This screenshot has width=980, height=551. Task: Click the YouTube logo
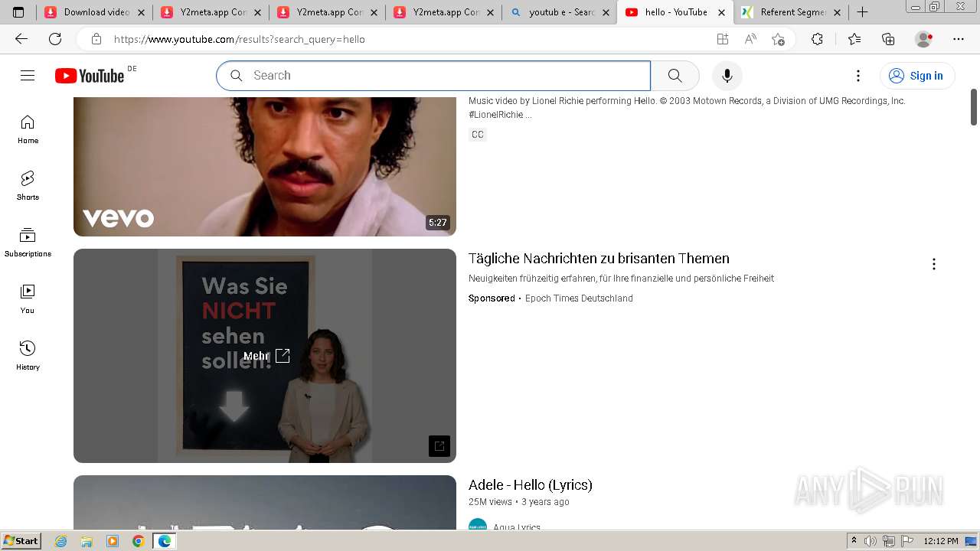[x=90, y=75]
